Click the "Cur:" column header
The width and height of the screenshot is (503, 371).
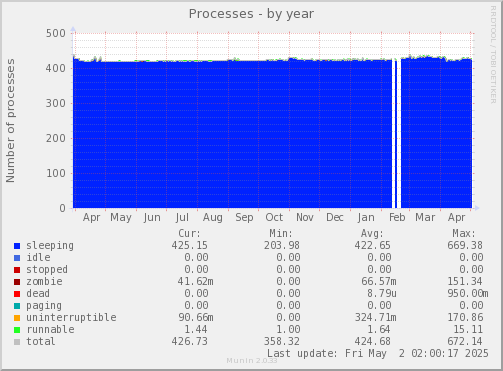click(189, 233)
